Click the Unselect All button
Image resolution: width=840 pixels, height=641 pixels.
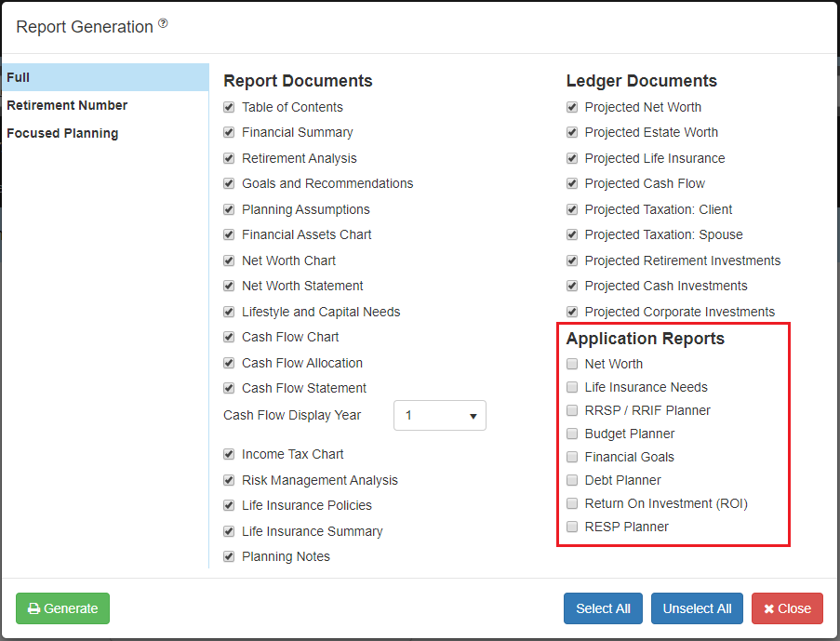(x=697, y=608)
